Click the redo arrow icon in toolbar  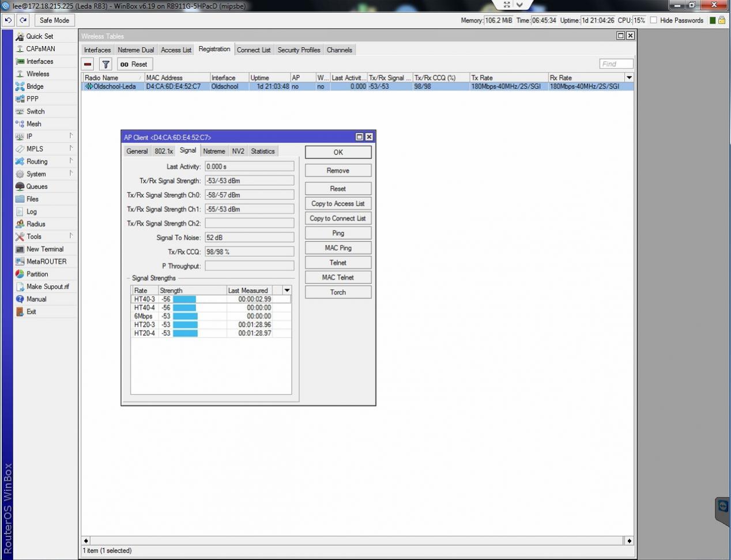[x=23, y=20]
